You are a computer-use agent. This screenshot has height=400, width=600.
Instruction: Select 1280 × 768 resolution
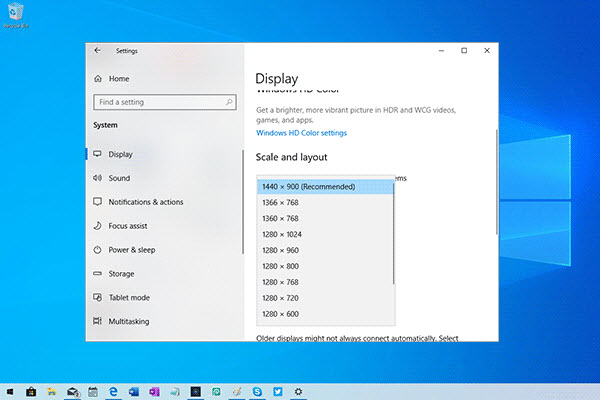pyautogui.click(x=325, y=282)
